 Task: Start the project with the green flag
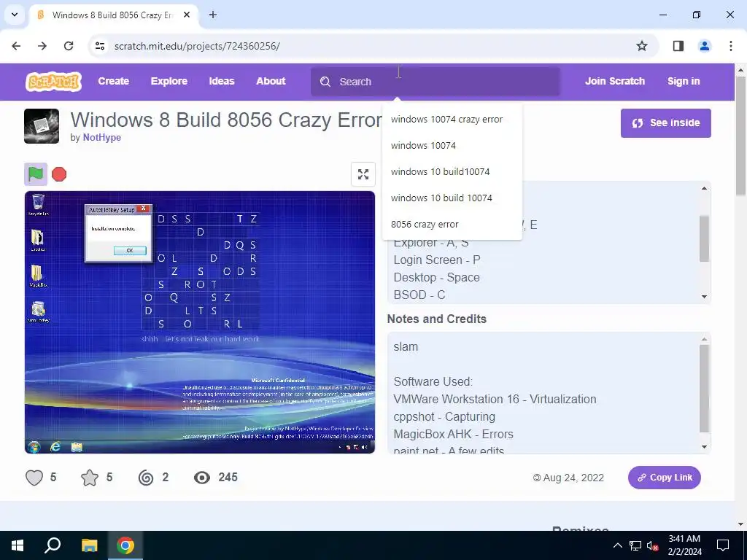(36, 174)
